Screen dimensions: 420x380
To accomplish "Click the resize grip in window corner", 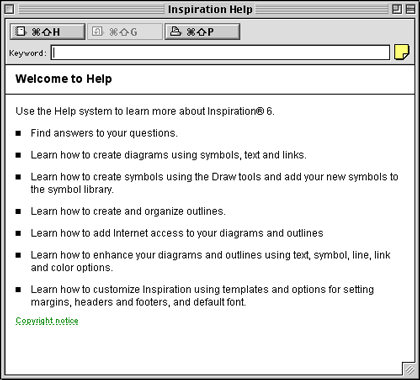I will click(409, 368).
